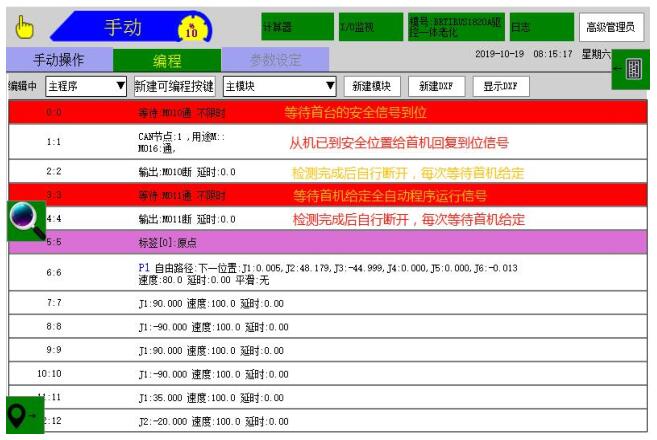Switch to the 手动操作 tab
This screenshot has height=440, width=657.
coord(59,60)
